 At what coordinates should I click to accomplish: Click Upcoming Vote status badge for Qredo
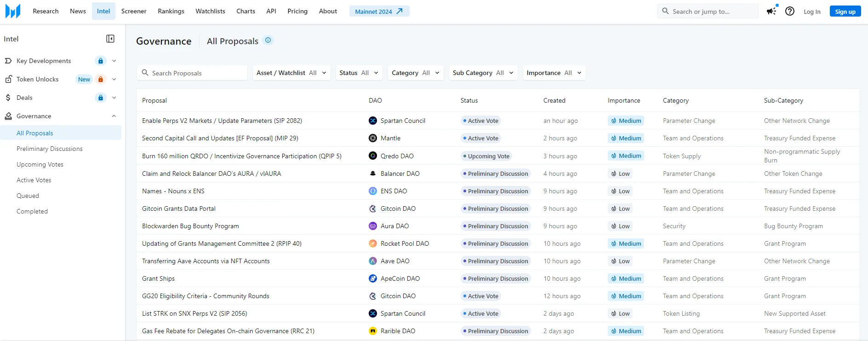pos(486,156)
